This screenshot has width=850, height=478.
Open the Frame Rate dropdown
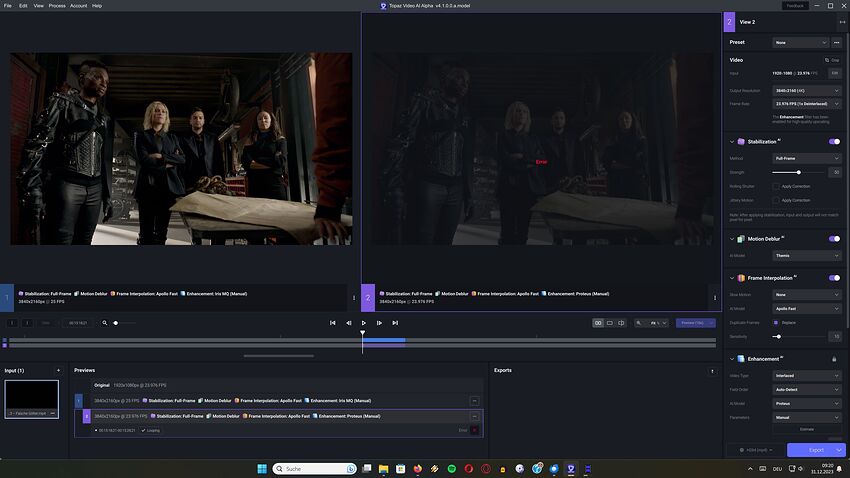tap(807, 104)
